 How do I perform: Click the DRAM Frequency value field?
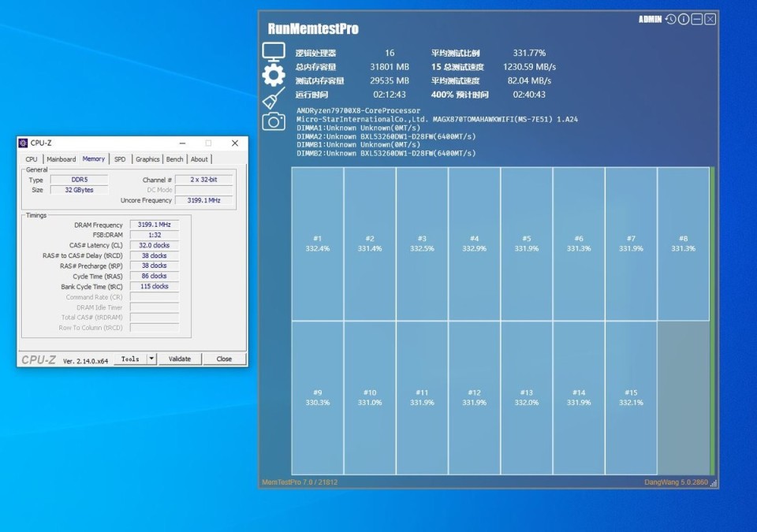(154, 225)
